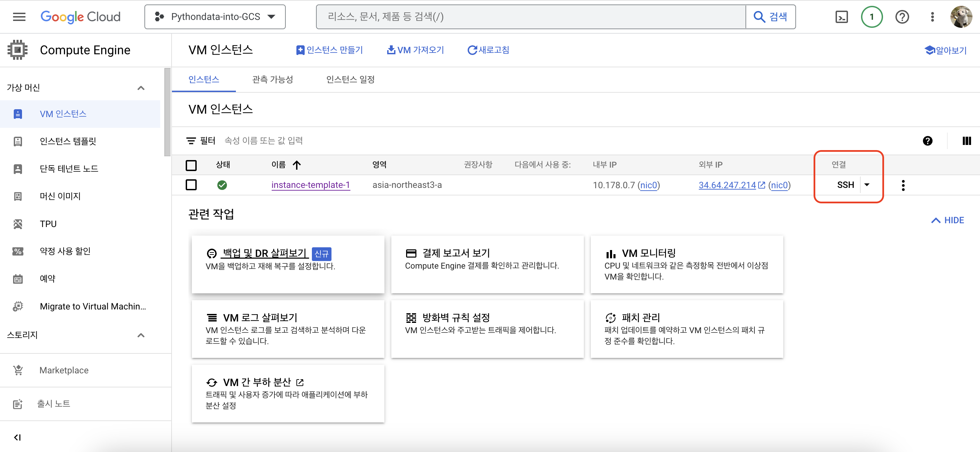
Task: Collapse the sidebar with bottom arrow icon
Action: click(17, 437)
